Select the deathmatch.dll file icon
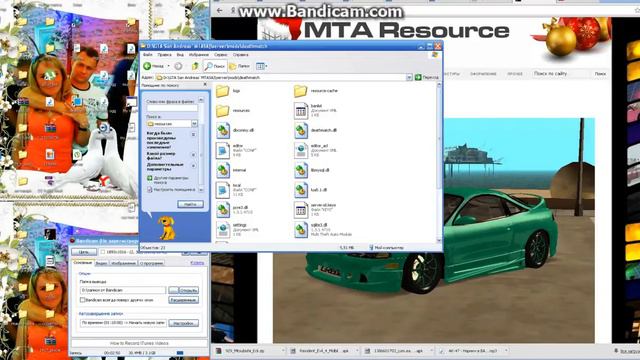This screenshot has height=360, width=640. click(x=301, y=131)
